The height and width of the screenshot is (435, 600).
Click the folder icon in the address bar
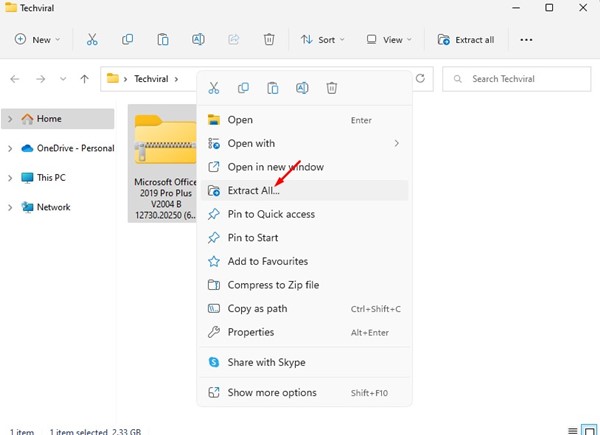click(x=112, y=78)
